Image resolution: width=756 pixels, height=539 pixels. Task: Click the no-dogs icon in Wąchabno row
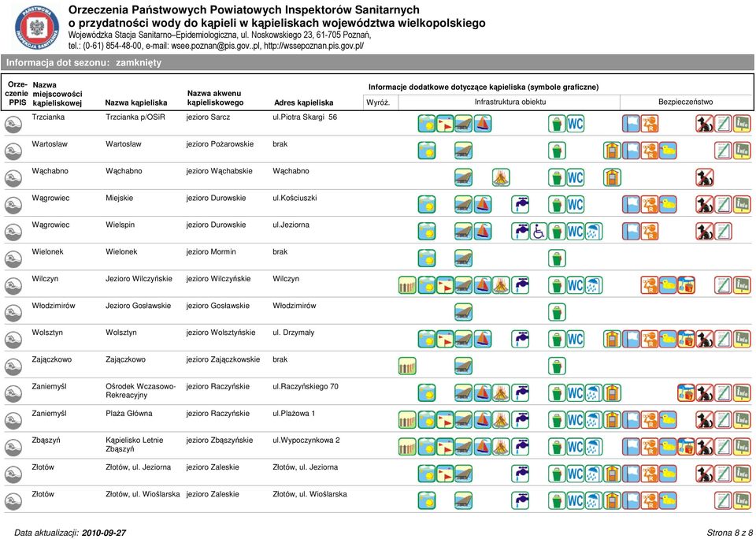click(x=705, y=177)
